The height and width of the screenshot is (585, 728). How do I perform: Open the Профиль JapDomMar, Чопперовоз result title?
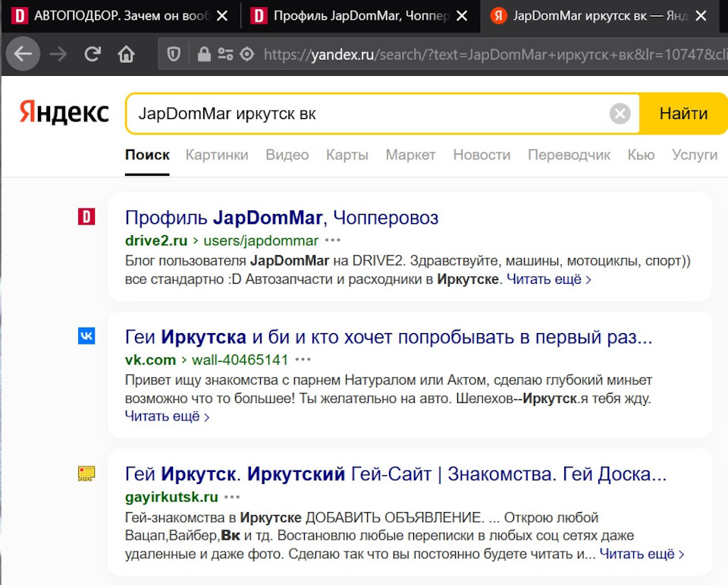pos(281,218)
